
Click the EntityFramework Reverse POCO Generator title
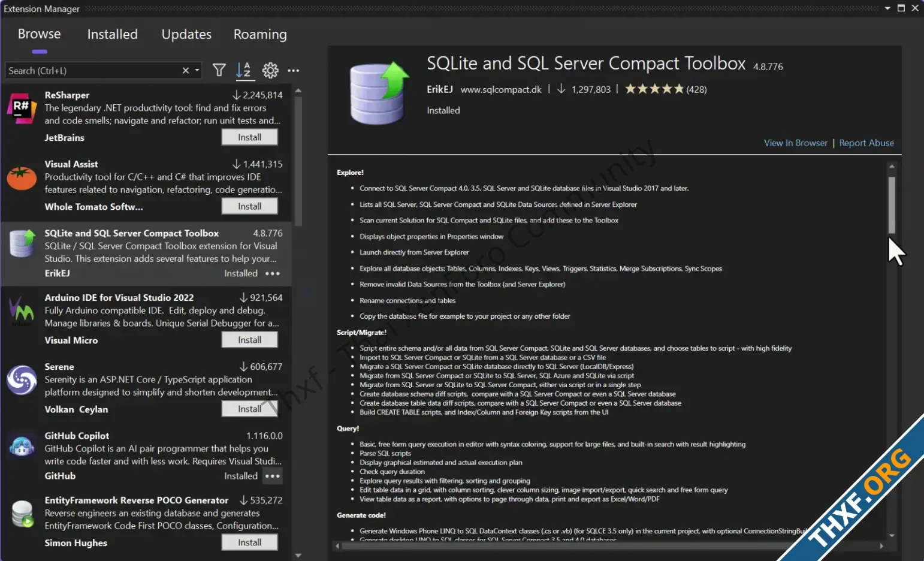pos(137,500)
